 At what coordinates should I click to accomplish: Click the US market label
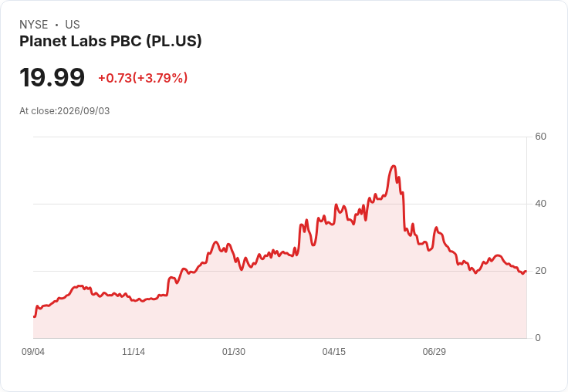(73, 25)
